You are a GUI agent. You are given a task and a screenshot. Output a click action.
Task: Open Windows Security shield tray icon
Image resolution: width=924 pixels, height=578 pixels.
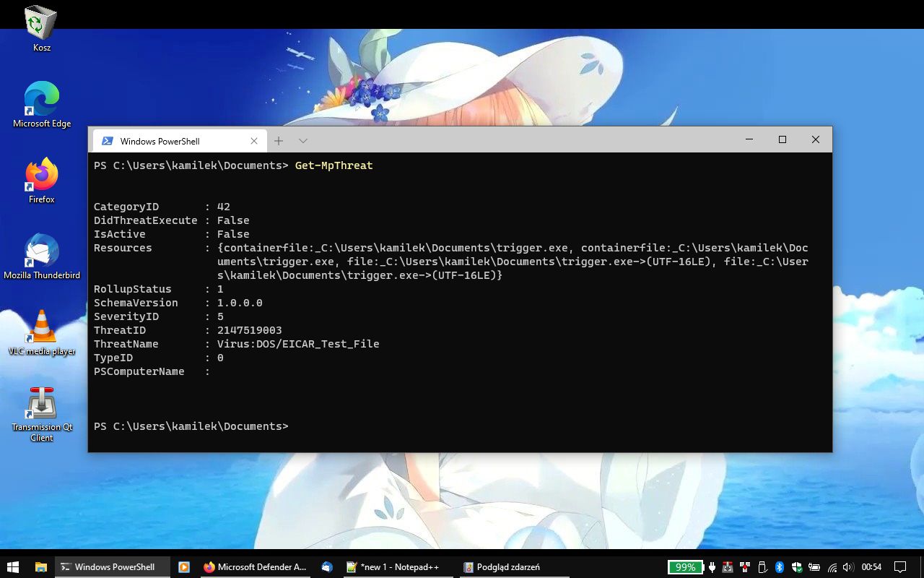pyautogui.click(x=797, y=567)
